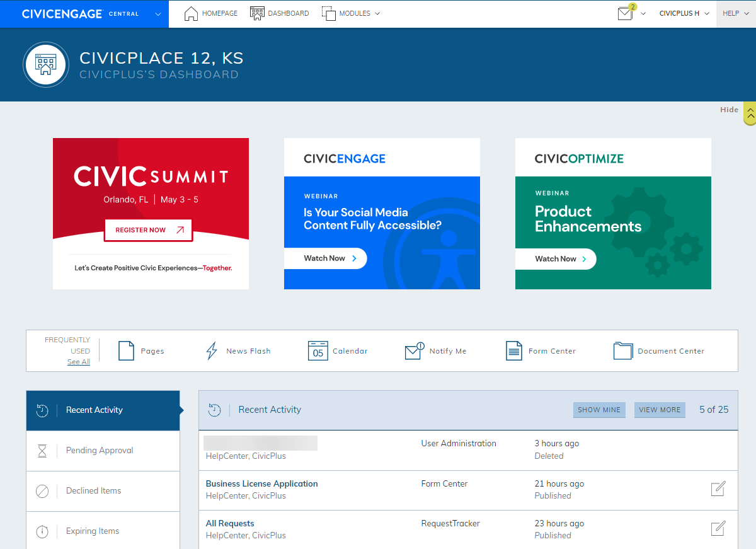This screenshot has width=756, height=549.
Task: Click the '3 hours ago' timestamp
Action: 557,444
